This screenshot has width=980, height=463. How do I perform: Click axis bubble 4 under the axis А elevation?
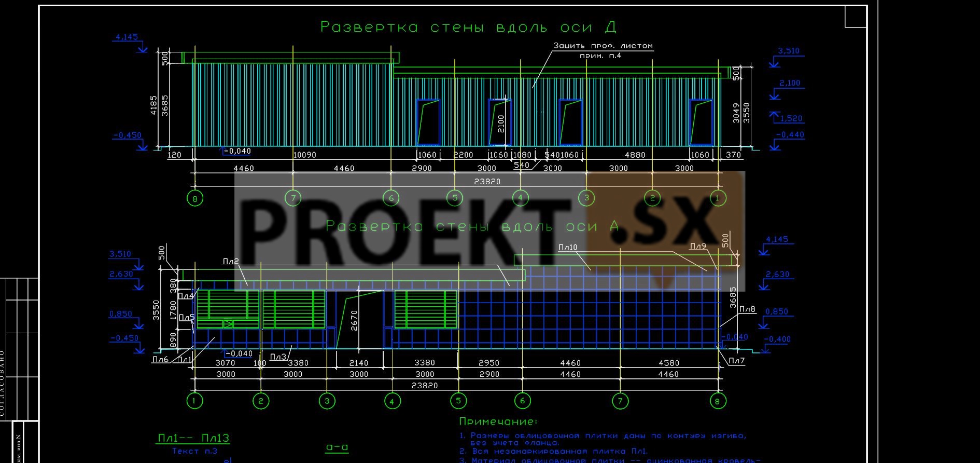click(392, 401)
